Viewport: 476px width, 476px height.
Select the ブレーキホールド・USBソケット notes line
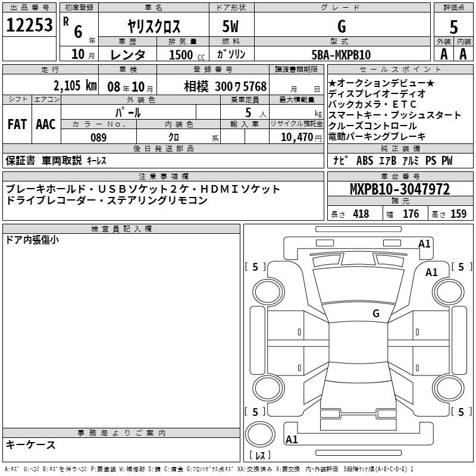(143, 189)
